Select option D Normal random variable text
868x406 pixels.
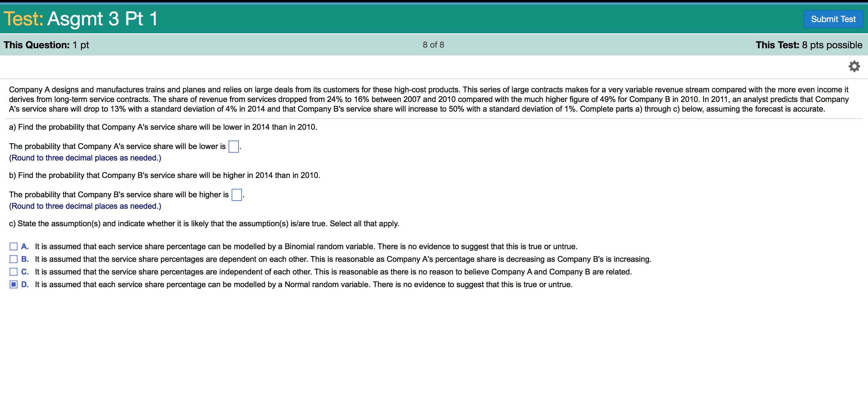coord(303,284)
